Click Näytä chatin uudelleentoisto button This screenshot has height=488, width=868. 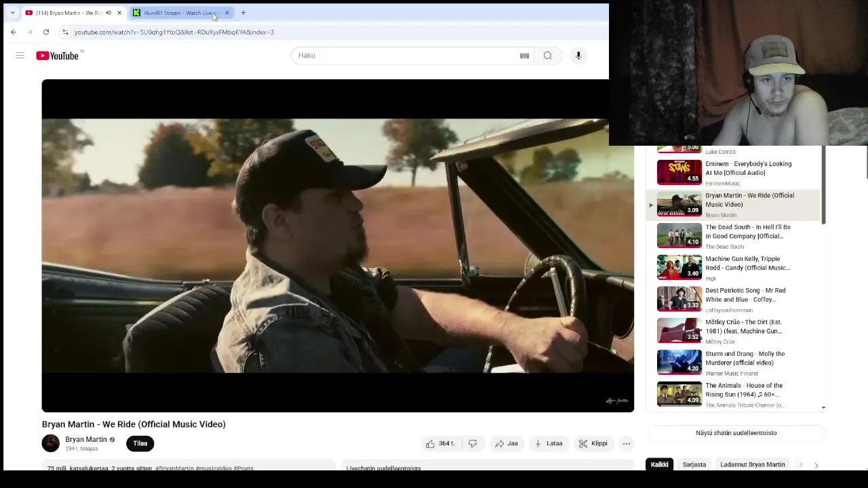(x=736, y=432)
